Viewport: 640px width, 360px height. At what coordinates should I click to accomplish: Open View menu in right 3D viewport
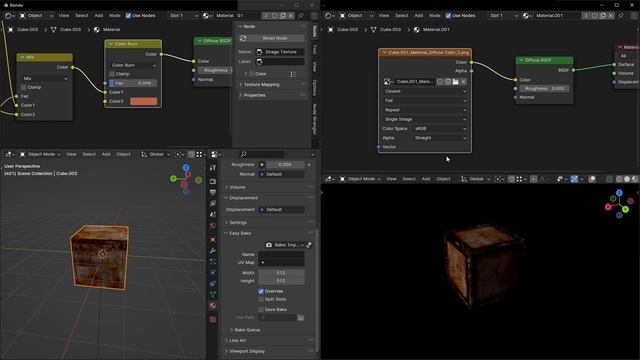(x=391, y=179)
